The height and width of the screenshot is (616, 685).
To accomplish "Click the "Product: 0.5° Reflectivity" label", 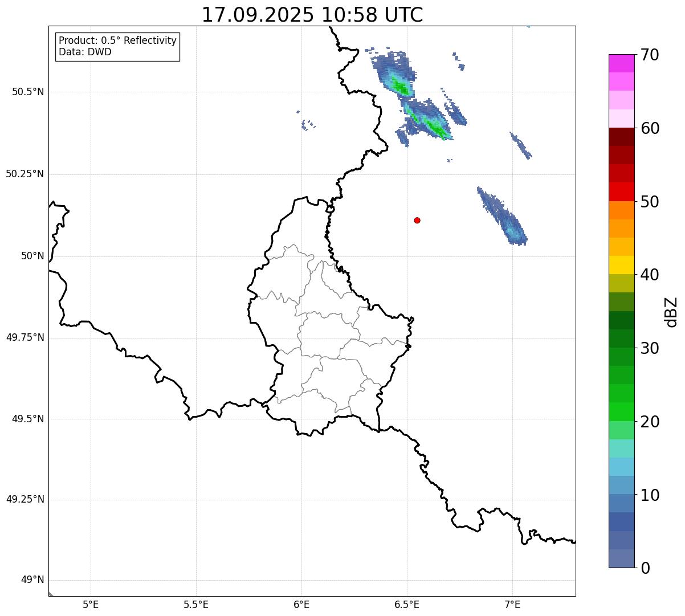I will [117, 41].
